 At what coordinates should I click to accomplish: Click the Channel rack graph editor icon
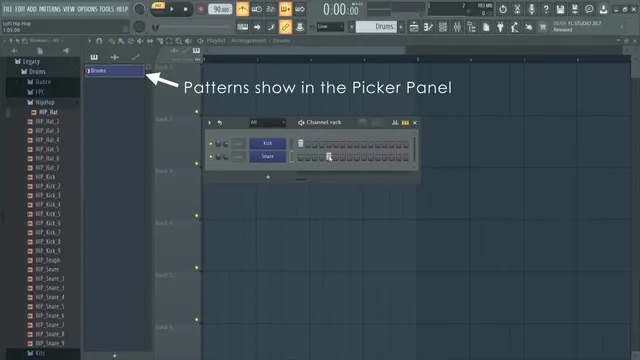395,122
